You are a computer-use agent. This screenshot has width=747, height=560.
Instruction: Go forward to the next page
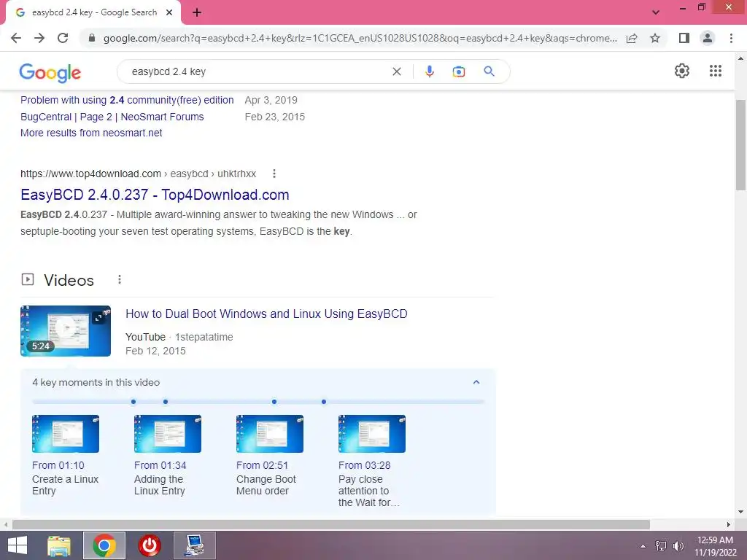click(x=39, y=38)
